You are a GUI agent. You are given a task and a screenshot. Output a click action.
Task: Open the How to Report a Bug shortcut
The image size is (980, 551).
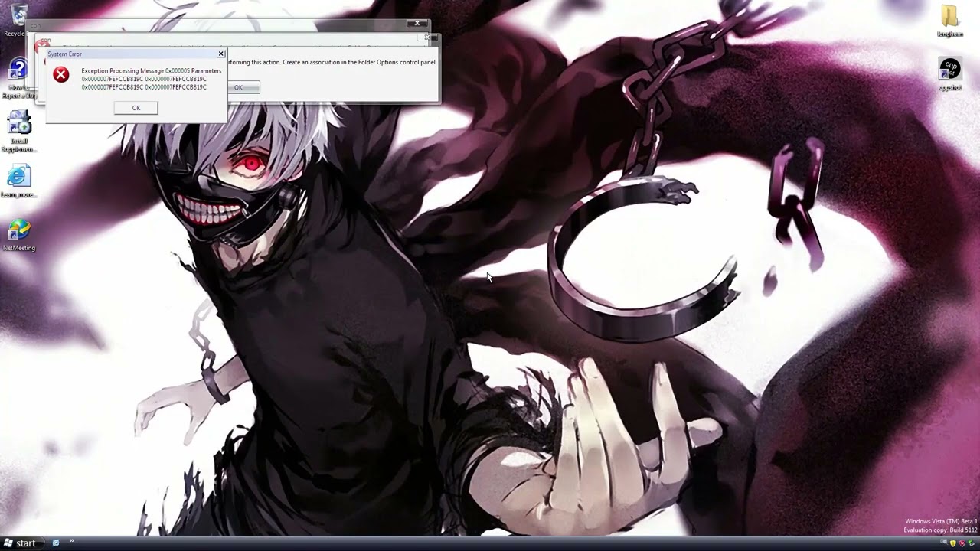pyautogui.click(x=18, y=78)
